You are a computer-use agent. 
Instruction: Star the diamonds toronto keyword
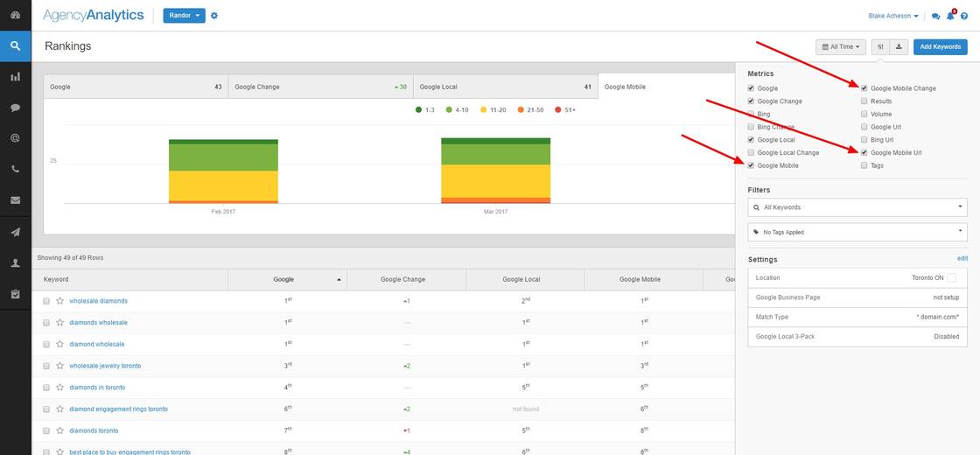pyautogui.click(x=60, y=430)
